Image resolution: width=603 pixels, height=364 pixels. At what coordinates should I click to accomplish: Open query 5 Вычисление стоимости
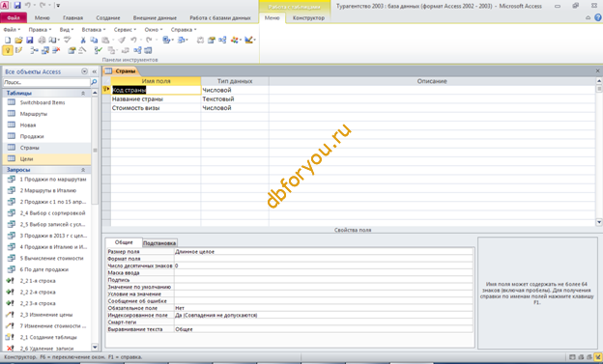pyautogui.click(x=51, y=258)
